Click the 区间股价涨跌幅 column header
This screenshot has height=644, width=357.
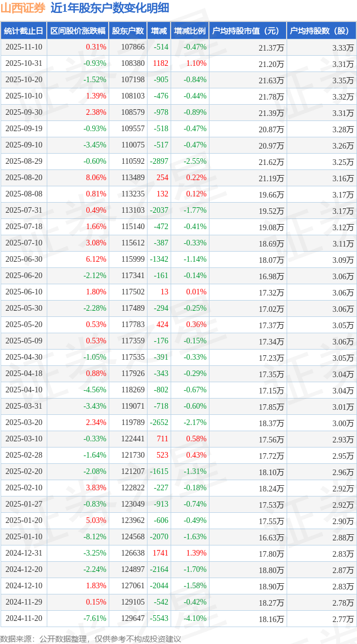(77, 31)
